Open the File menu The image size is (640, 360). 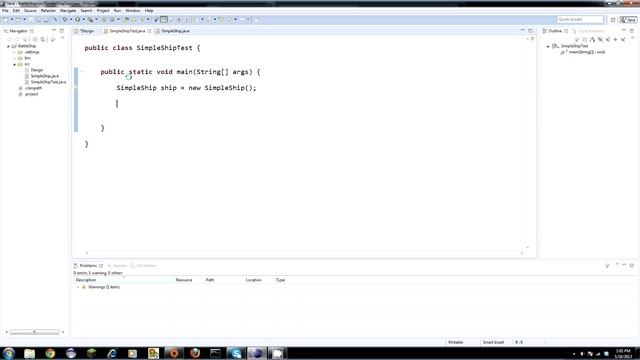click(x=5, y=11)
